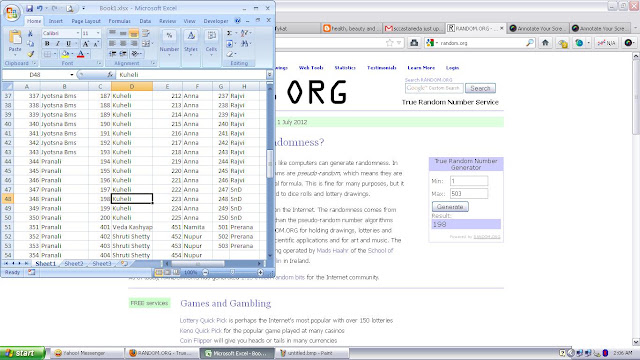Screen dimensions: 640x360
Task: Open the Excel Office Button menu
Action: point(11,13)
